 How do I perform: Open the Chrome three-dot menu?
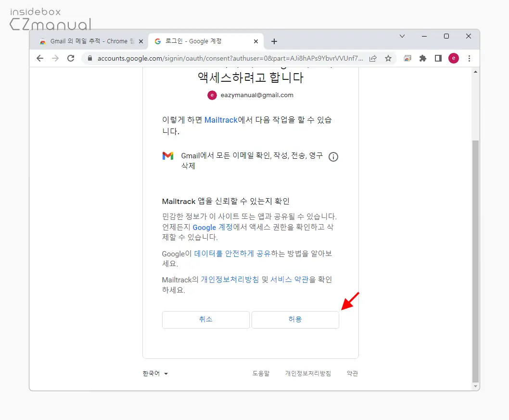(469, 58)
